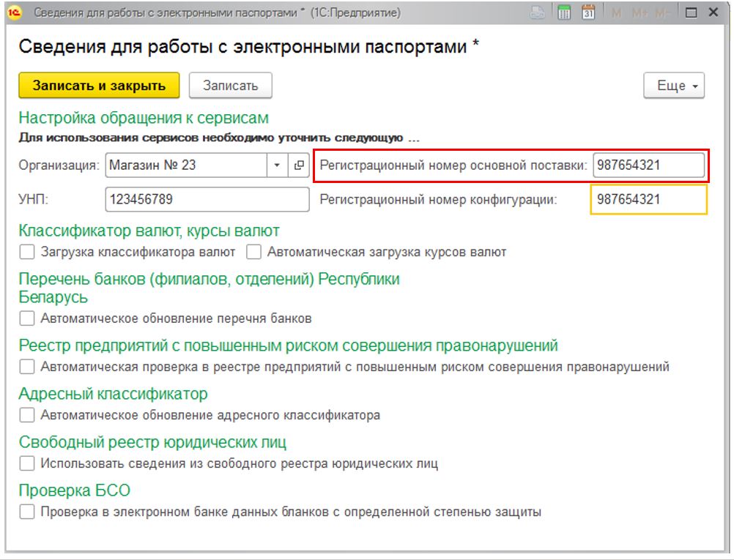The width and height of the screenshot is (734, 560).
Task: Open the calendar icon showing 31
Action: (x=587, y=12)
